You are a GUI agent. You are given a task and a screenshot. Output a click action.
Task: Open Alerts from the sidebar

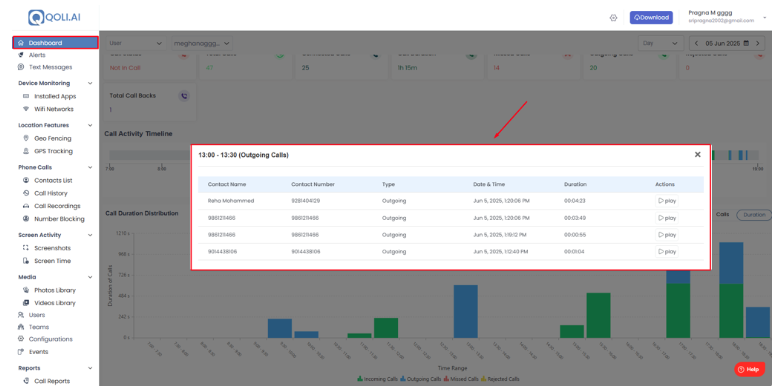pyautogui.click(x=37, y=55)
